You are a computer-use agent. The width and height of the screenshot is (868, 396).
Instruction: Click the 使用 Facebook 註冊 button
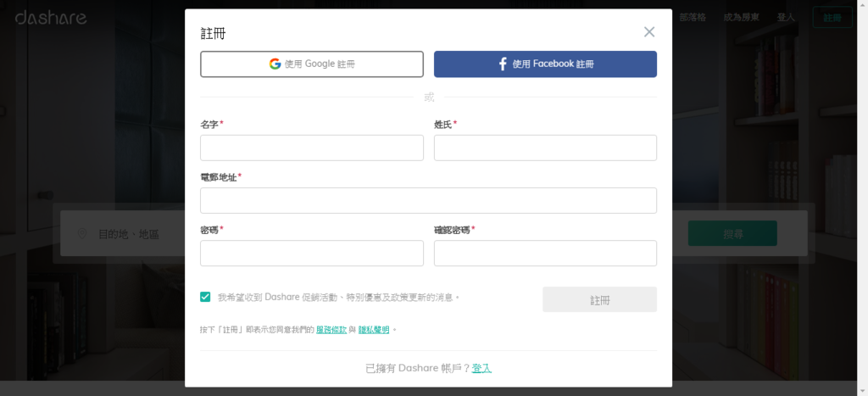pyautogui.click(x=545, y=64)
